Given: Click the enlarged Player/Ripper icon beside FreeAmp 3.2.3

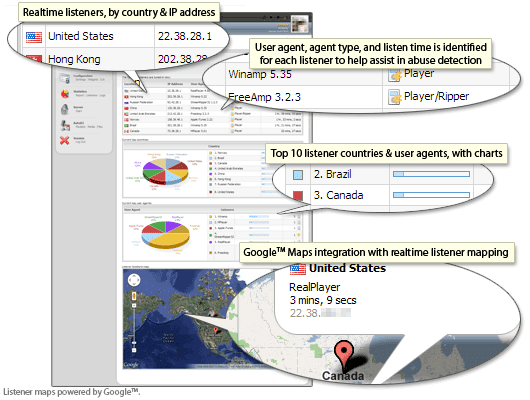Looking at the screenshot, I should [394, 97].
